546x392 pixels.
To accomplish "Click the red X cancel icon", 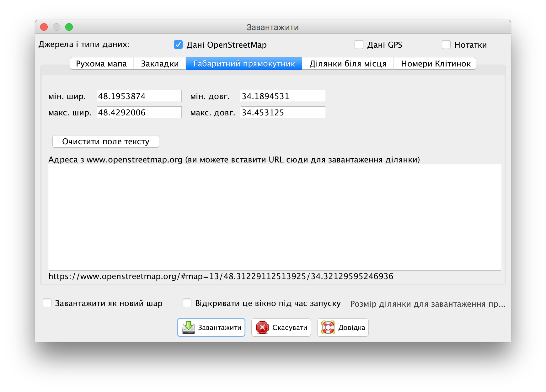I will 262,328.
